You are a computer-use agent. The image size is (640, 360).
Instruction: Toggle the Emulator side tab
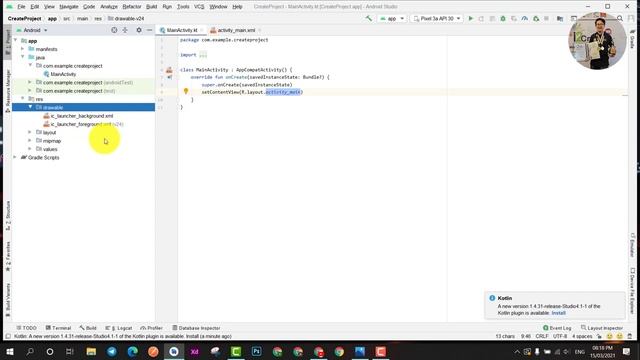[x=632, y=244]
